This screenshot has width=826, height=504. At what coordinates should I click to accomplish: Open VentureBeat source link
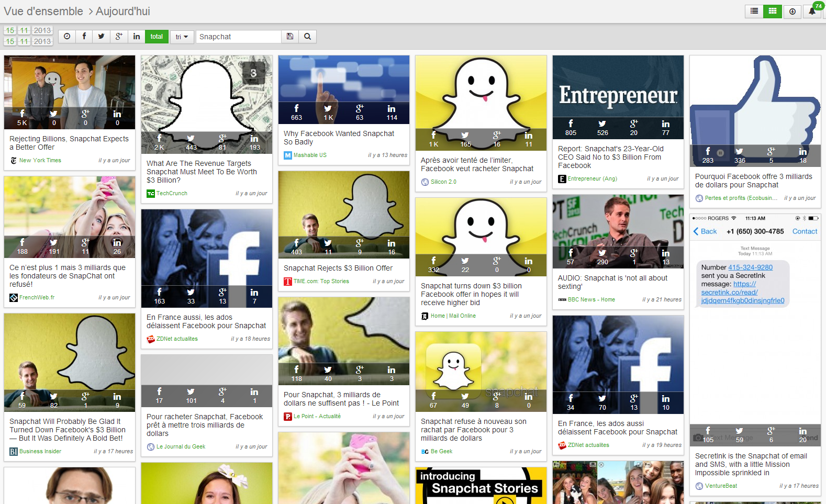(721, 486)
